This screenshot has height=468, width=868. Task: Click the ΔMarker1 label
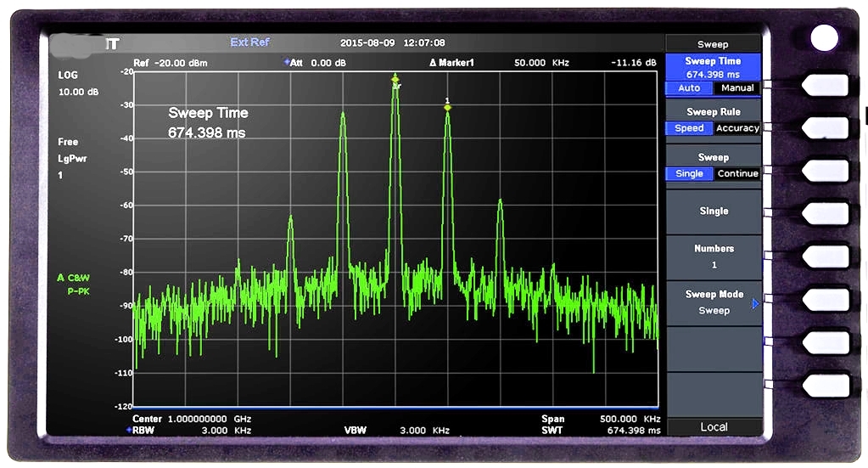click(x=452, y=63)
